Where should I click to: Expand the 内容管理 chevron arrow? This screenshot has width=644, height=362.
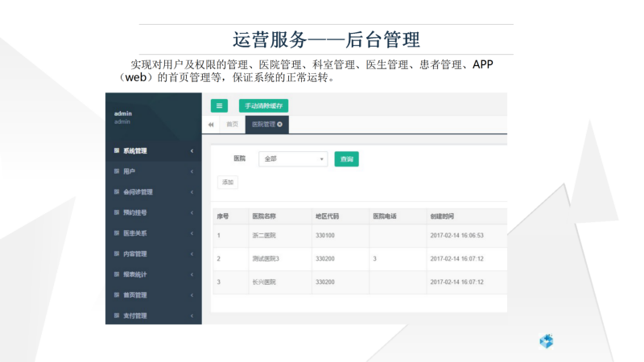[192, 253]
